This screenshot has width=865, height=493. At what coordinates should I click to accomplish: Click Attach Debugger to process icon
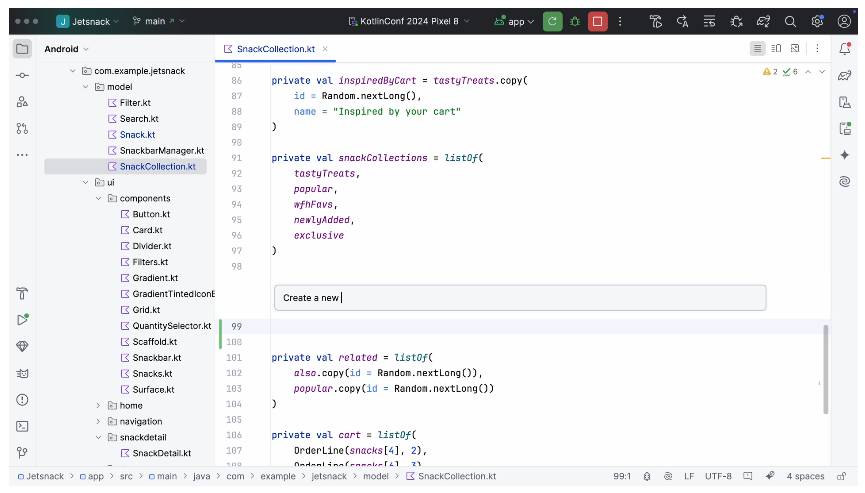pyautogui.click(x=736, y=22)
